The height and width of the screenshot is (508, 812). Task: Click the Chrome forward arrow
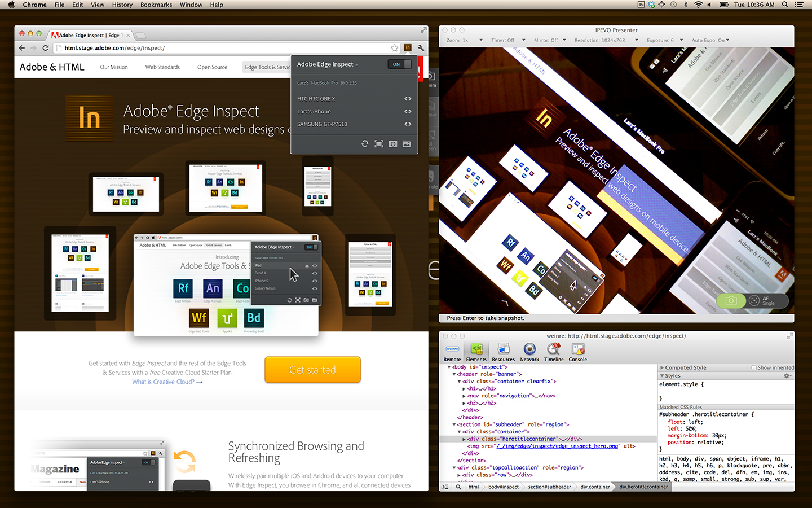pos(33,48)
